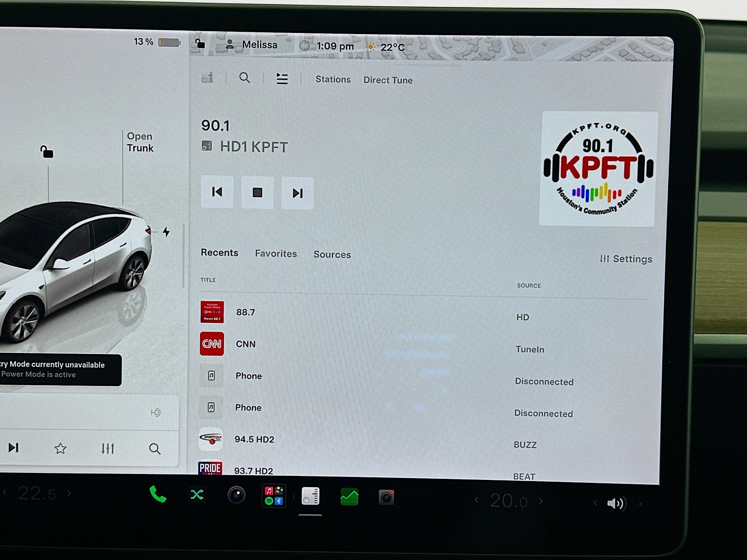Open the Radio app in dock

click(x=311, y=496)
